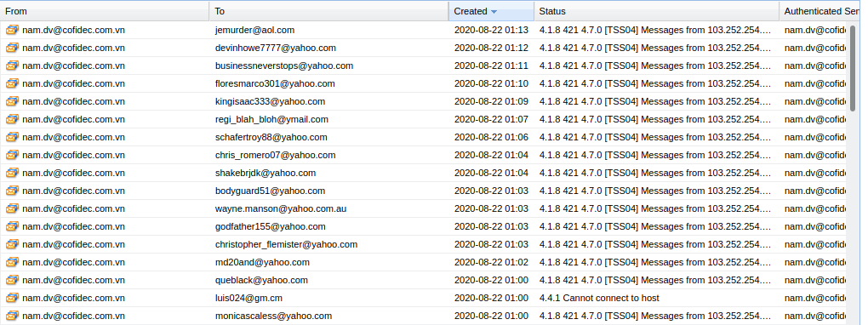Select recipient godfather155@yahoo.com

[270, 226]
